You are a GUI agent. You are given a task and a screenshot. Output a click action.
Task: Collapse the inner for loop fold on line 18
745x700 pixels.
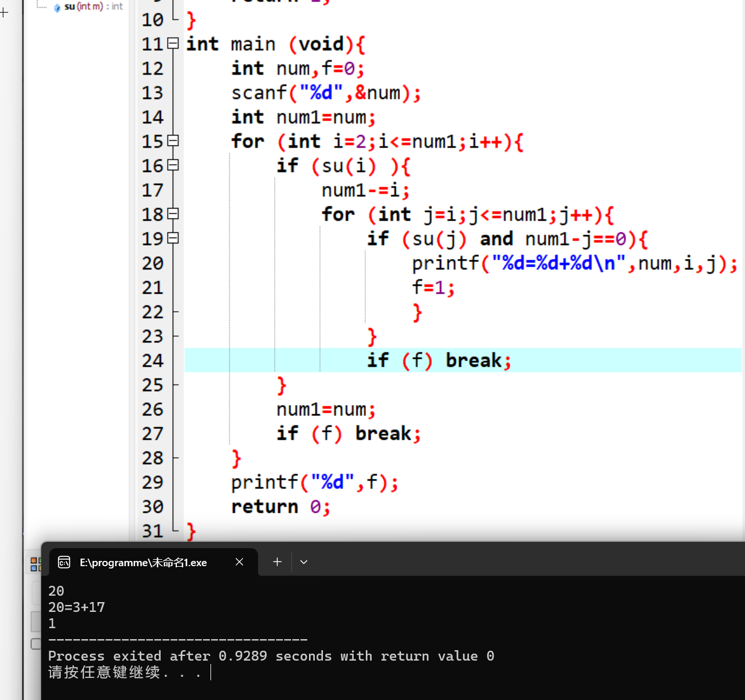pos(173,214)
